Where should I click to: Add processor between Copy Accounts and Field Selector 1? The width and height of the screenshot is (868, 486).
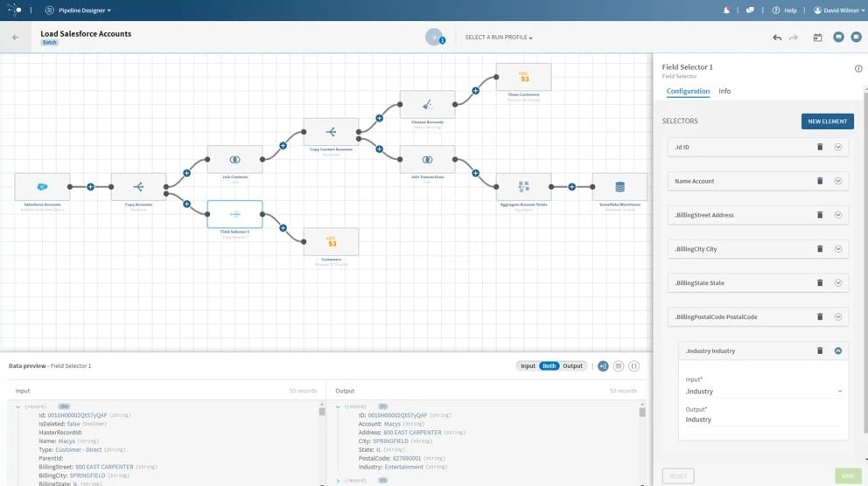[x=186, y=204]
